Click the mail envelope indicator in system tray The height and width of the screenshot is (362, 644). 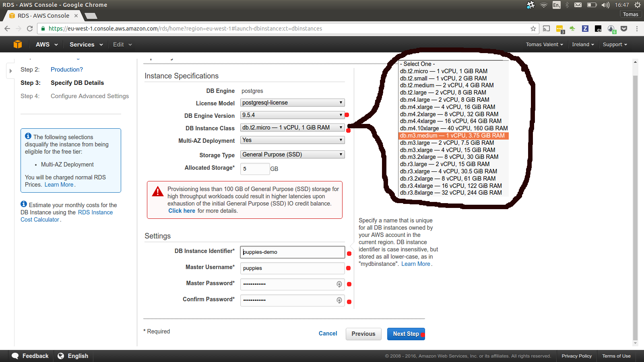click(x=578, y=5)
